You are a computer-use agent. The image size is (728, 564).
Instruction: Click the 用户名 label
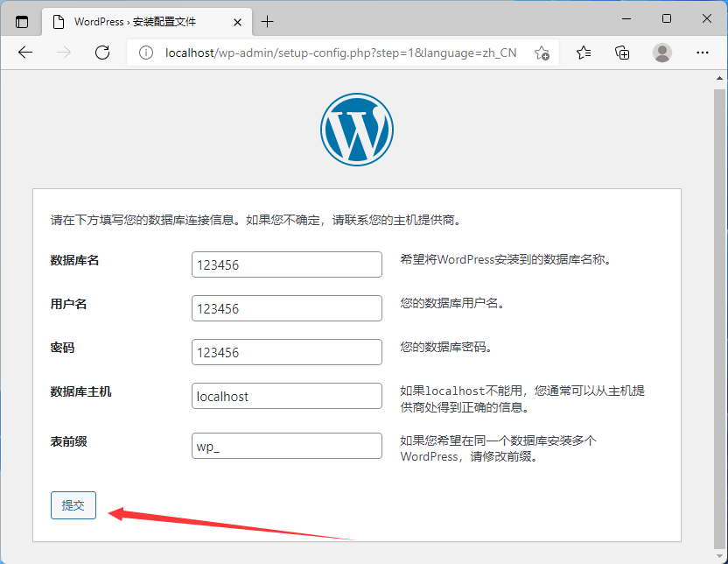coord(69,304)
